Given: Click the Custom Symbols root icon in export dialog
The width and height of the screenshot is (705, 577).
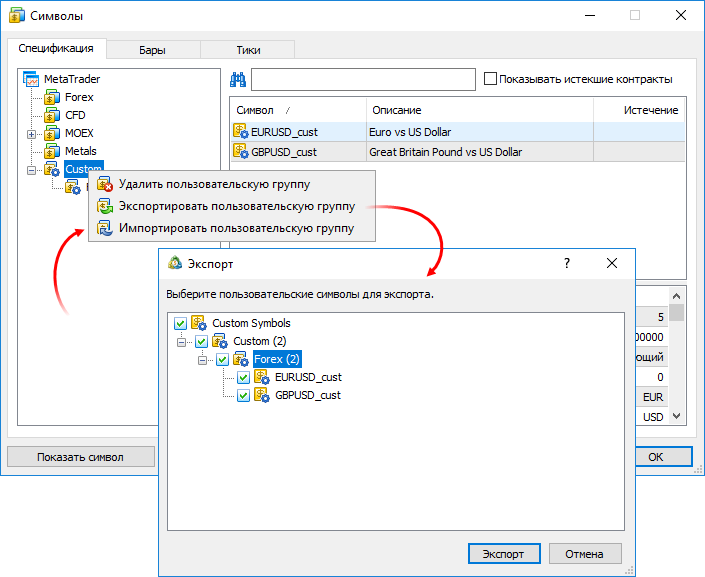Looking at the screenshot, I should (x=199, y=324).
